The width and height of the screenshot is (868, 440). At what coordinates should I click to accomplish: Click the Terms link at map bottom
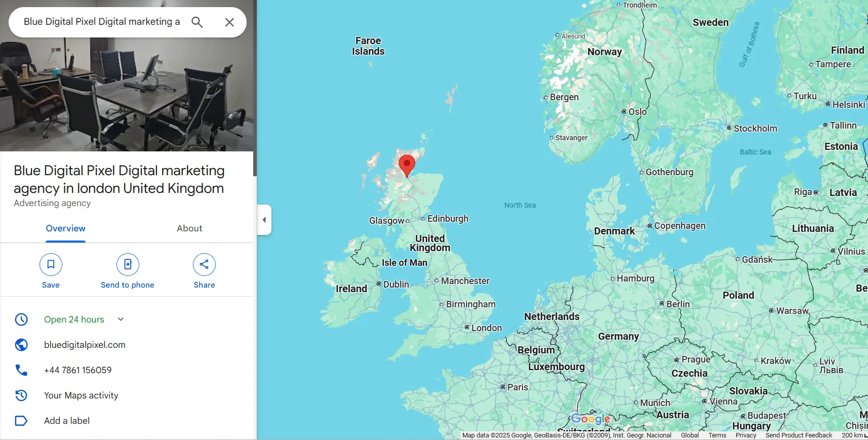[717, 435]
